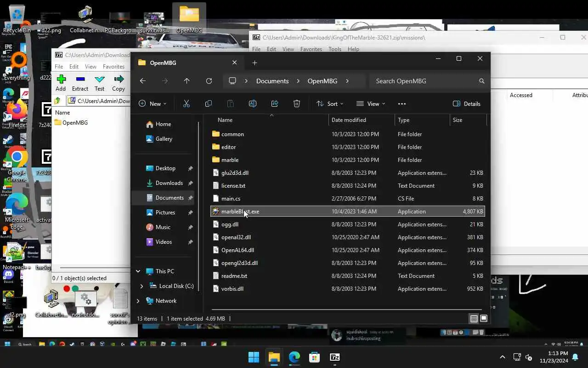
Task: Click the Extract button in 7-Zip window
Action: click(x=80, y=83)
